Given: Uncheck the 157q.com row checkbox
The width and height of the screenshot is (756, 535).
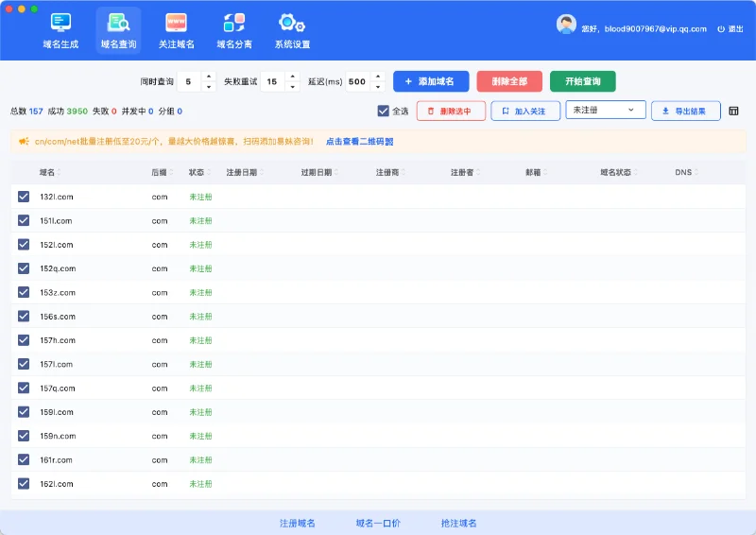Looking at the screenshot, I should (x=24, y=388).
